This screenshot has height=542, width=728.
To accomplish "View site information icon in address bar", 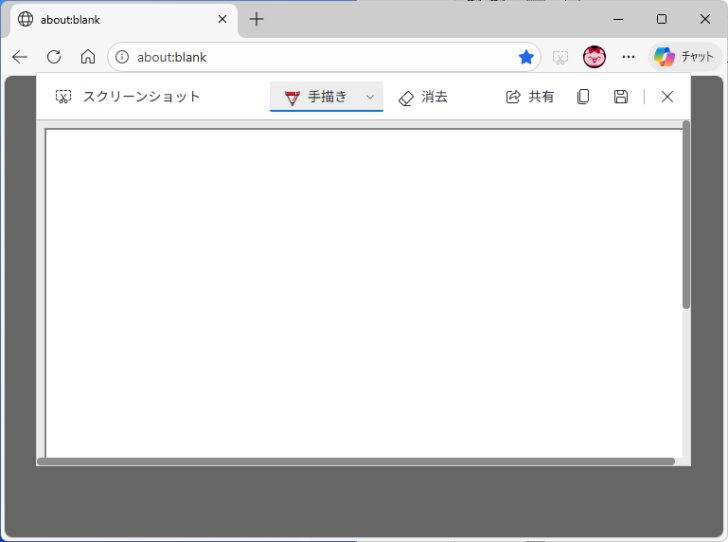I will click(x=122, y=57).
